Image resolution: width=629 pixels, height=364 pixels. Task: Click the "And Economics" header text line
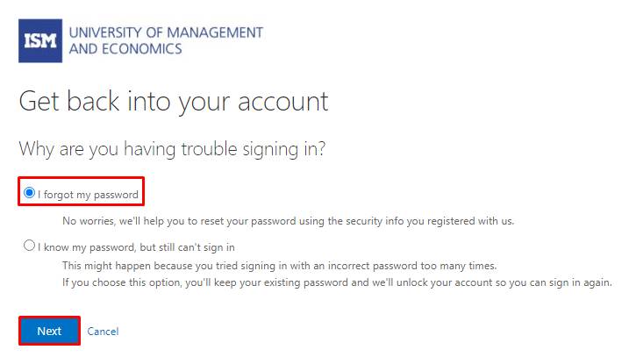click(x=125, y=49)
